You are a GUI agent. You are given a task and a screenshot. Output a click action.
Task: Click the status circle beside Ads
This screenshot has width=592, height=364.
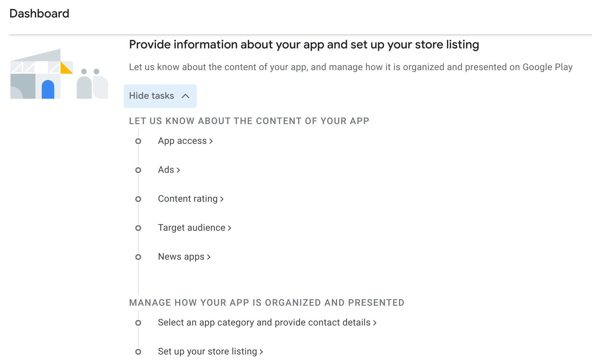pyautogui.click(x=138, y=170)
